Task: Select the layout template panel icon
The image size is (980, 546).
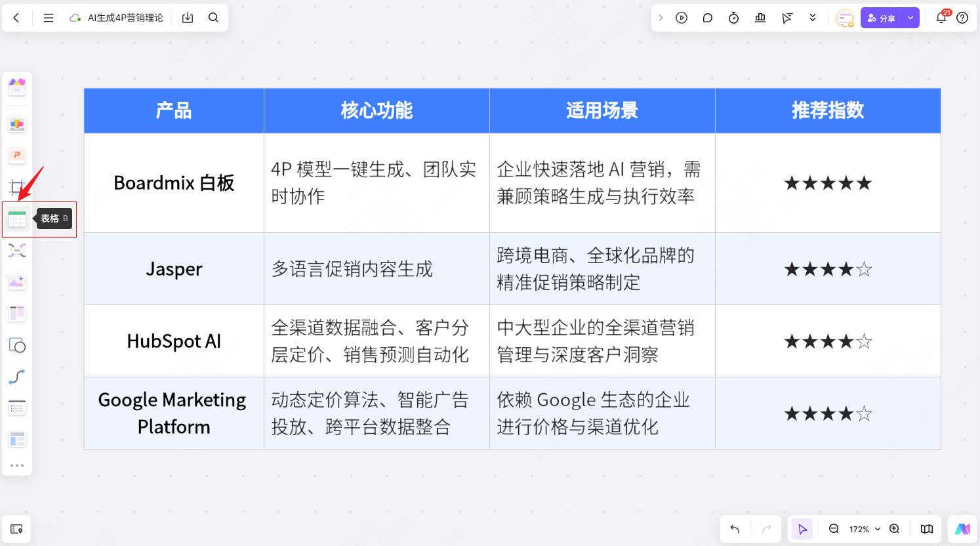Action: [17, 439]
